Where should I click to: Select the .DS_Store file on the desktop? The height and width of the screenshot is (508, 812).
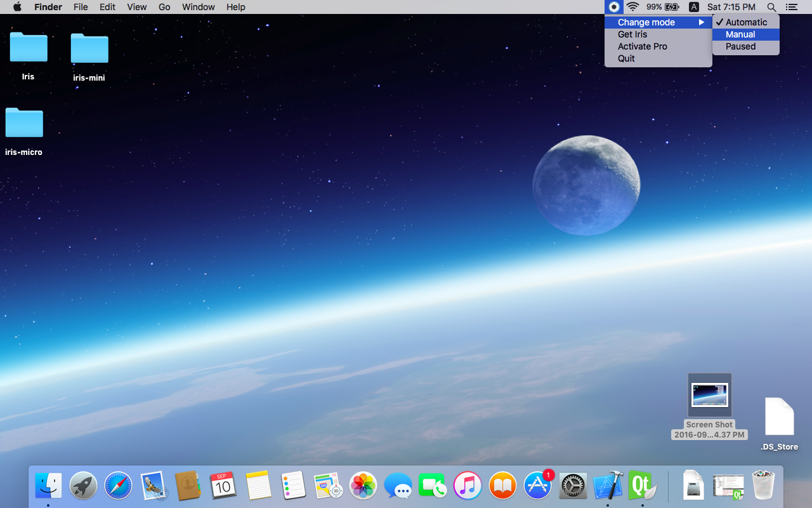click(x=779, y=416)
